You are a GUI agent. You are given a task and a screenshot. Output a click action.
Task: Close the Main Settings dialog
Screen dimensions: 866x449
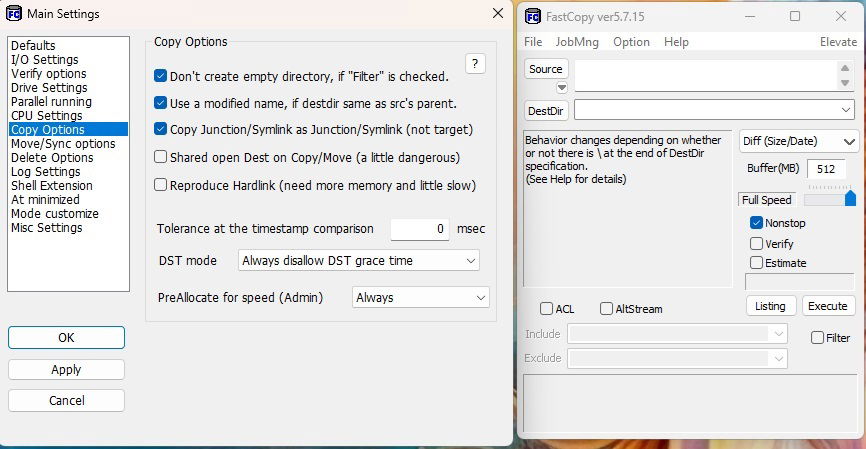coord(498,13)
